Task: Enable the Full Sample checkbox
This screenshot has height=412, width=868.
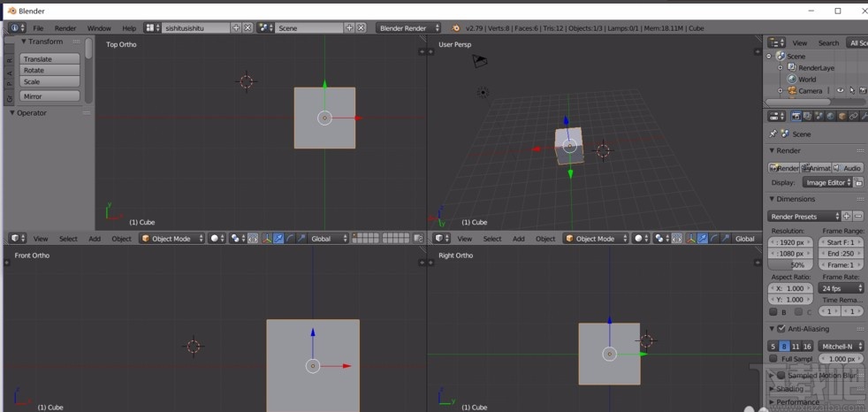Action: point(773,359)
